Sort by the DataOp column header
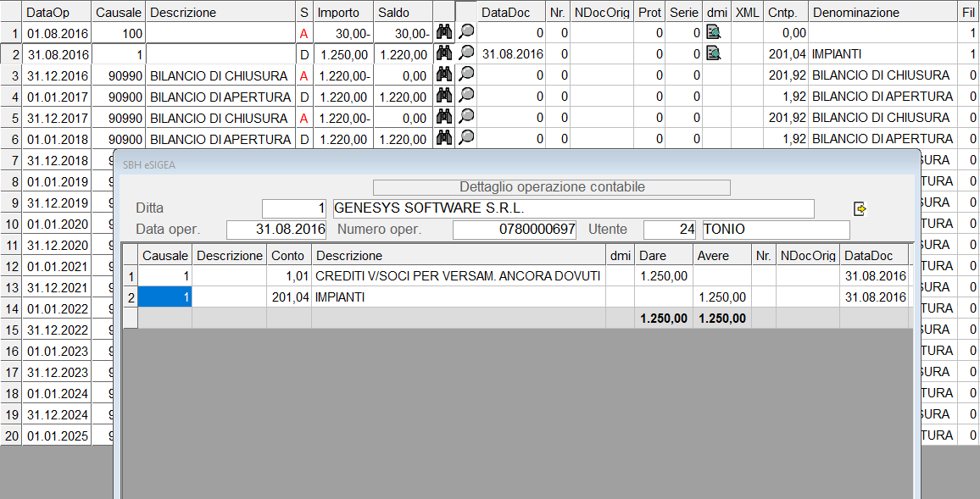This screenshot has width=980, height=499. tap(56, 12)
